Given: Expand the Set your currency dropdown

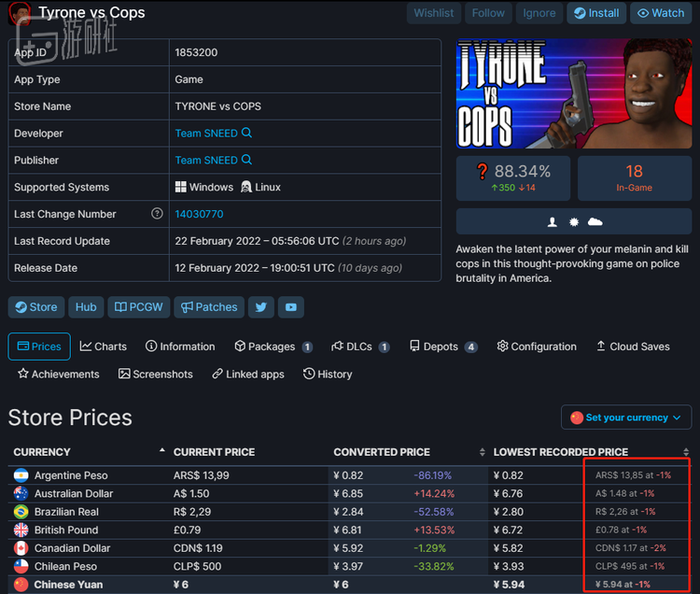Looking at the screenshot, I should (626, 417).
